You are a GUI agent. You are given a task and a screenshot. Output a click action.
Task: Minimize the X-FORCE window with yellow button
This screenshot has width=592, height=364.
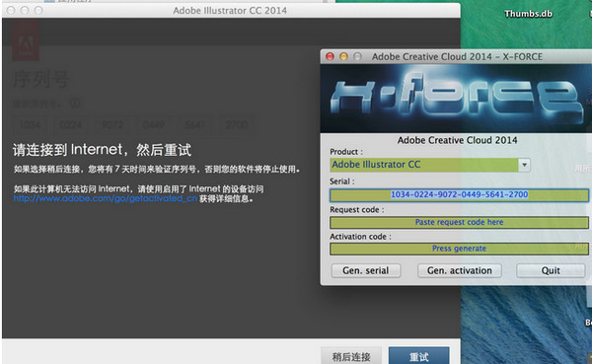tap(343, 56)
